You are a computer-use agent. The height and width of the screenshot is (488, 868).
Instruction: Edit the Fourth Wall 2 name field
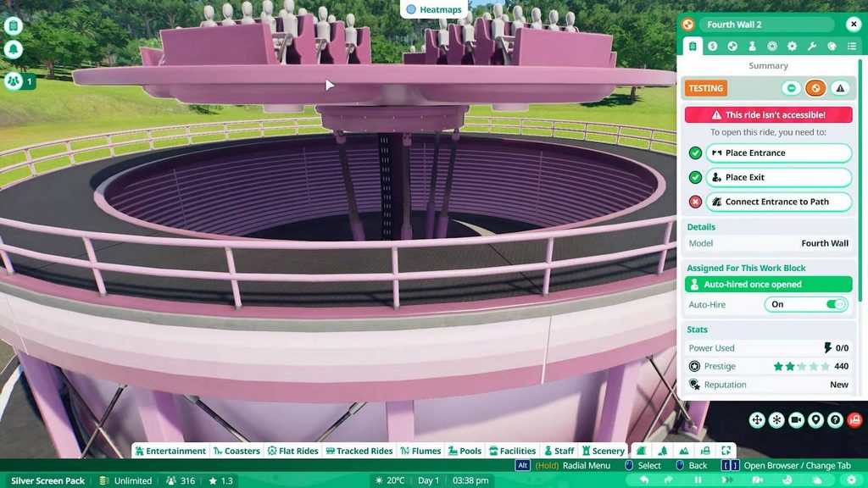[766, 25]
